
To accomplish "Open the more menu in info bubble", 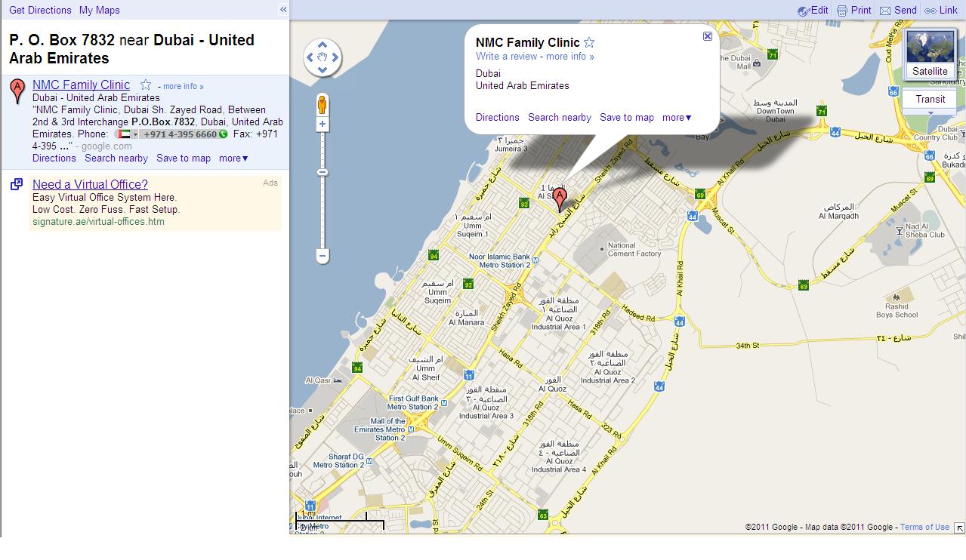I will tap(677, 117).
